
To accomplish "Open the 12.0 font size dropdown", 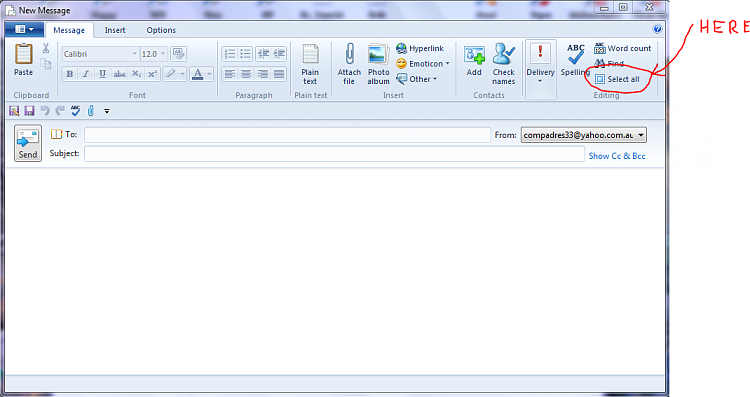I will tap(163, 54).
